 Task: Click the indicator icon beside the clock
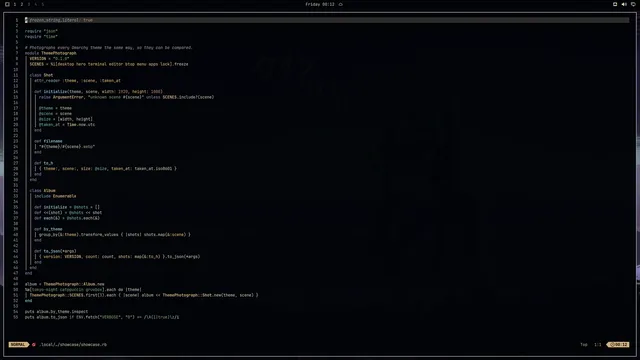coord(340,4)
